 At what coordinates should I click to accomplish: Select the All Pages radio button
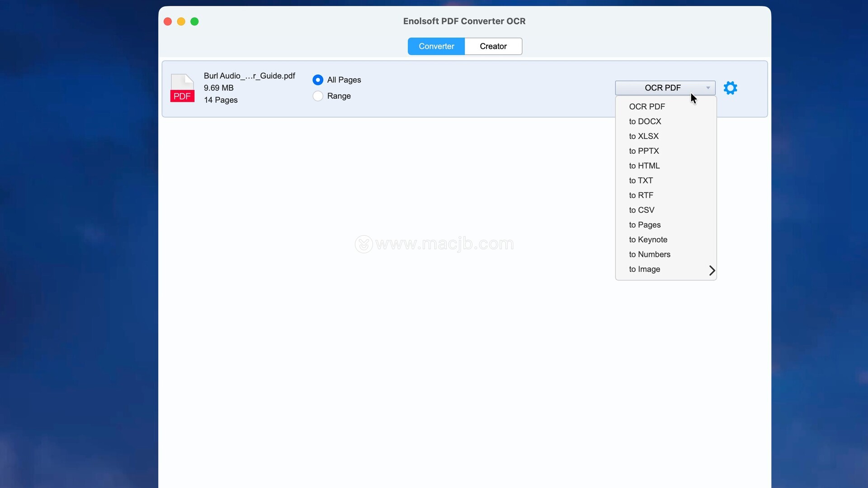point(318,80)
